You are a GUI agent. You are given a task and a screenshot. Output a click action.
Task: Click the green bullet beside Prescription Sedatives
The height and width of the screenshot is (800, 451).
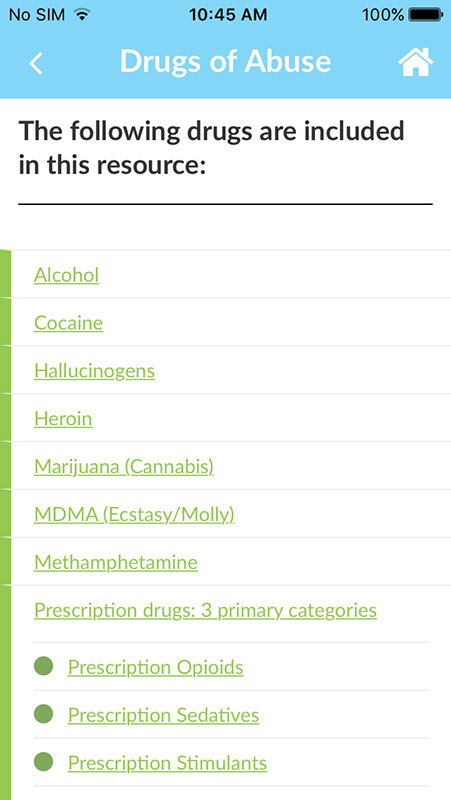point(43,714)
